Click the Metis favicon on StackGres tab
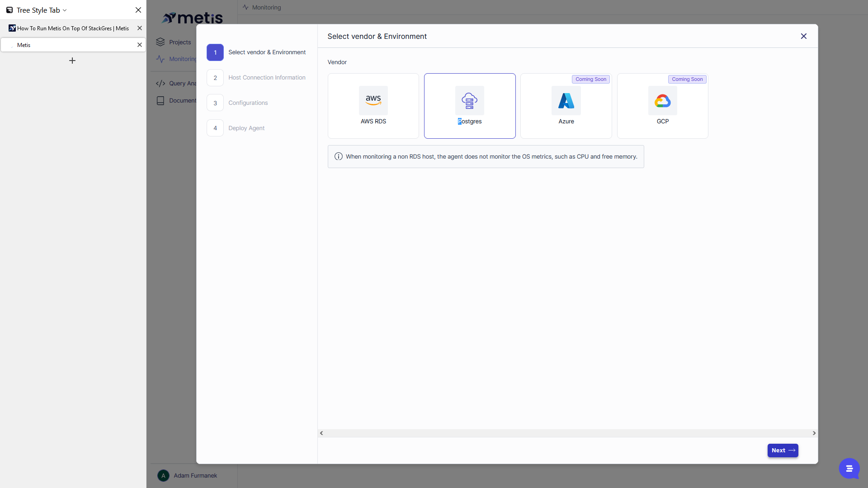 coord(12,28)
